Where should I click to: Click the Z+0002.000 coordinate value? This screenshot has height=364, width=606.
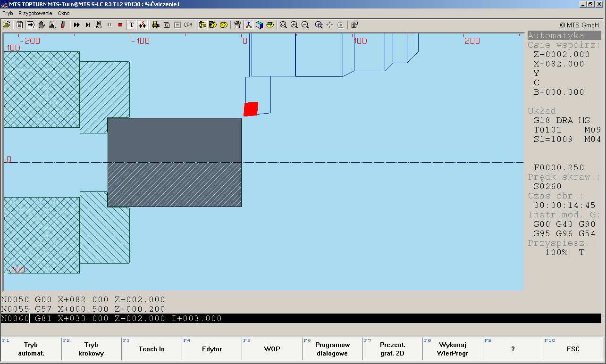point(562,54)
